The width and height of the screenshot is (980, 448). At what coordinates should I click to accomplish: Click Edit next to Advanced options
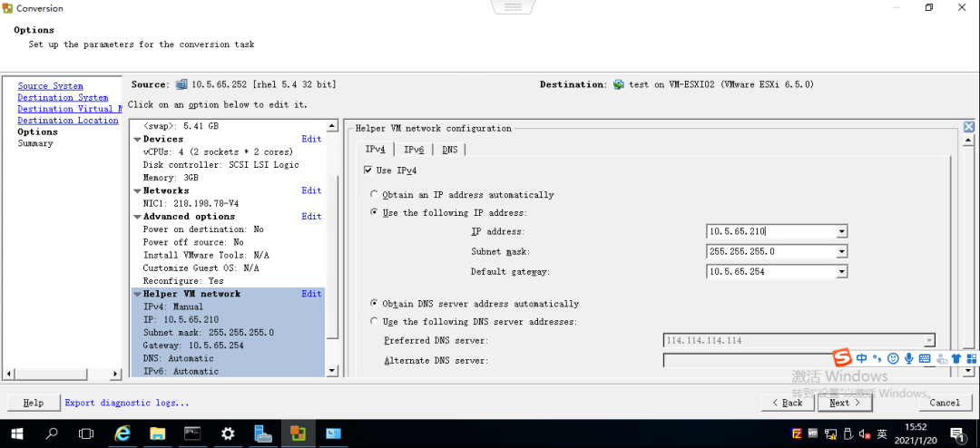(x=311, y=217)
